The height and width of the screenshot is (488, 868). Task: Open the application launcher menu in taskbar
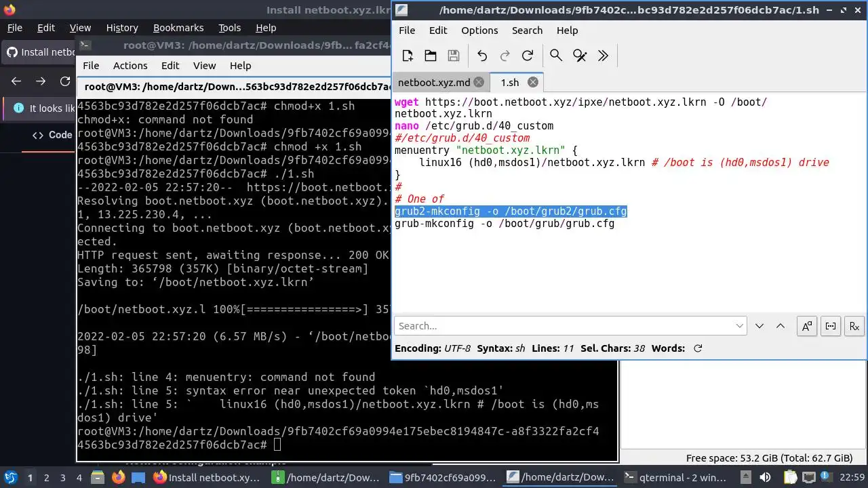tap(11, 477)
